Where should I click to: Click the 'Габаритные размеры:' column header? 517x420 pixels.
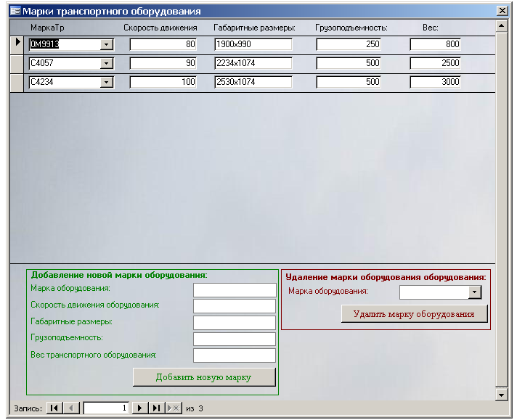tap(254, 28)
